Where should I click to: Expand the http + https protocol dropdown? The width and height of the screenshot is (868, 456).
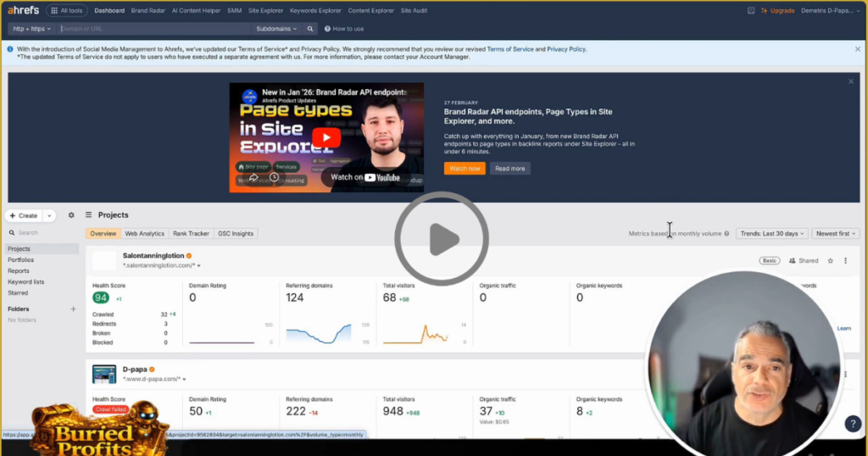pyautogui.click(x=32, y=29)
